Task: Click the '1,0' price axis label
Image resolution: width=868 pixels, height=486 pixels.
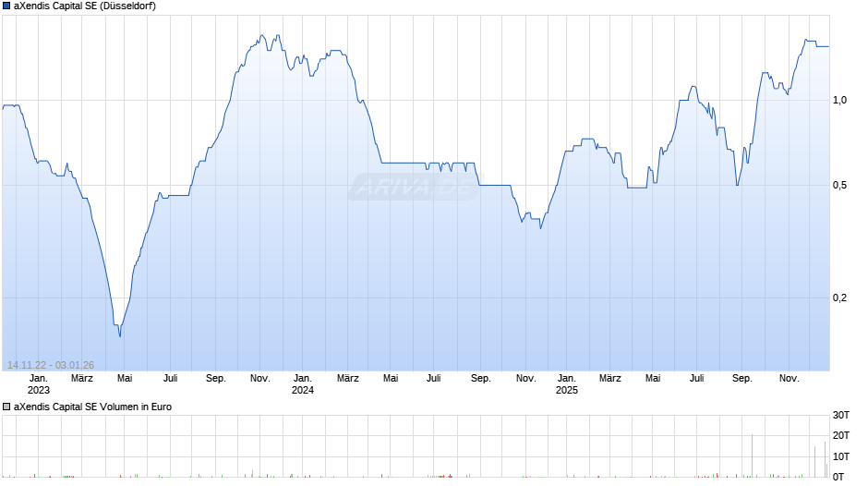Action: 839,101
